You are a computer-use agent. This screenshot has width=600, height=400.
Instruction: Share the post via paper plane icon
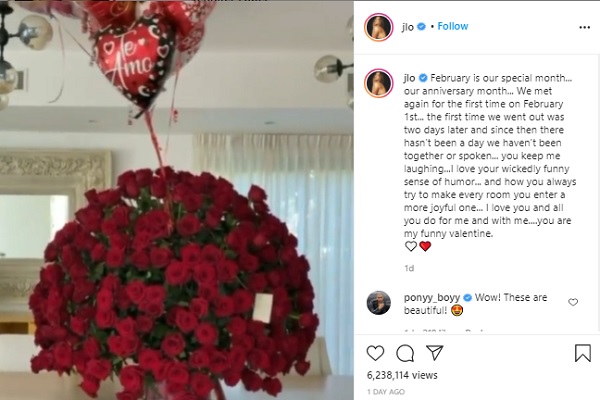(x=435, y=353)
